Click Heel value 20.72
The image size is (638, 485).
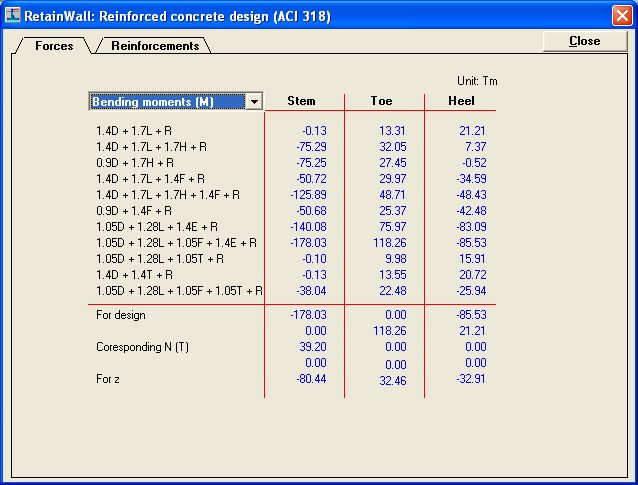[x=473, y=275]
